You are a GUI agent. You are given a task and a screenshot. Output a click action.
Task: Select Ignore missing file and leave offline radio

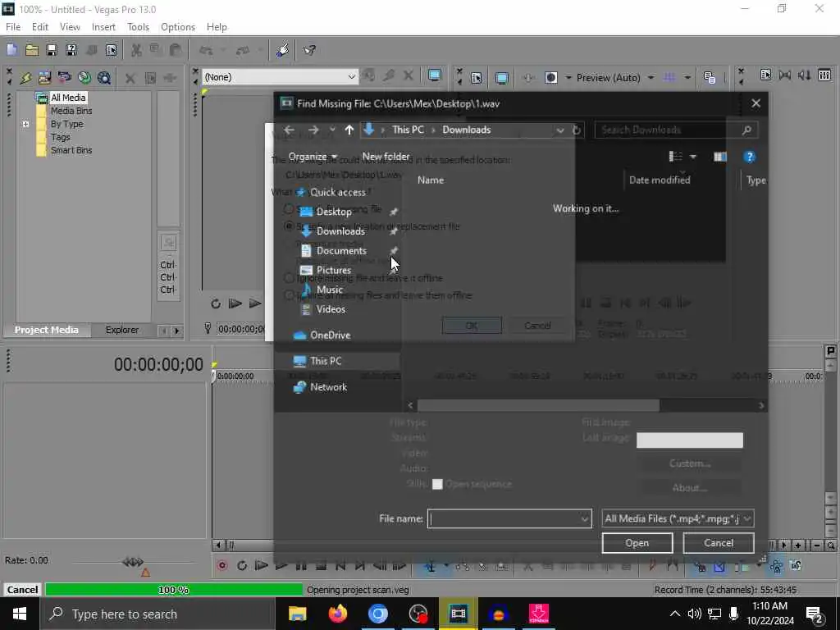289,278
